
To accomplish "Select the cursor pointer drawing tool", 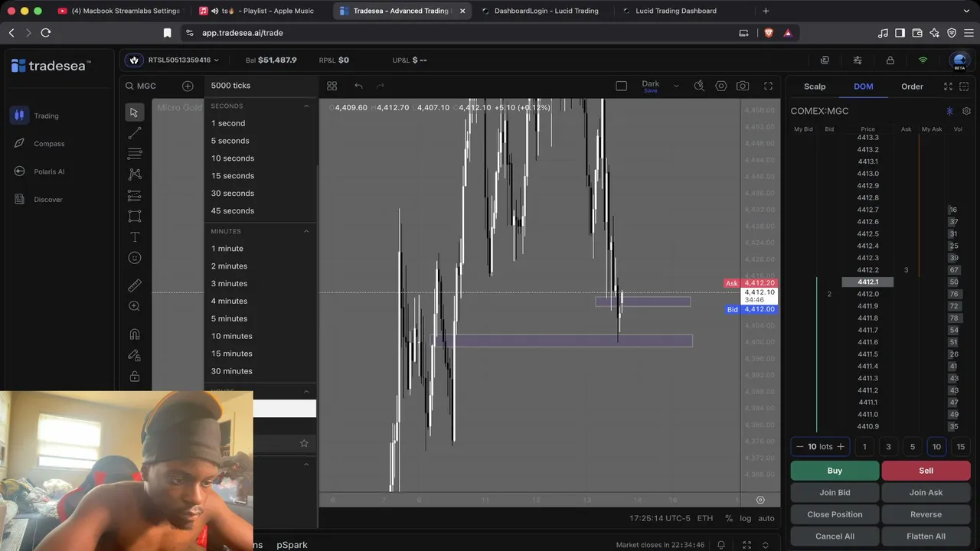I will click(x=134, y=112).
